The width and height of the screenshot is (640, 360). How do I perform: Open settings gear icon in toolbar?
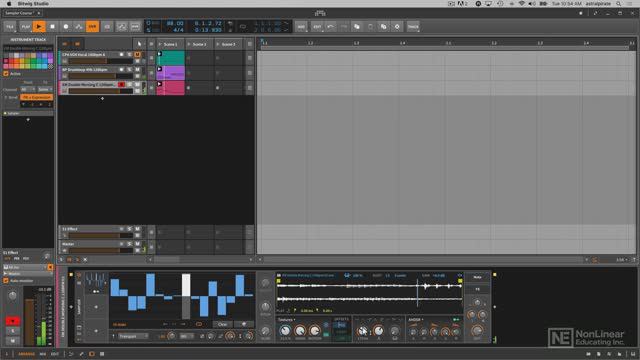click(397, 27)
